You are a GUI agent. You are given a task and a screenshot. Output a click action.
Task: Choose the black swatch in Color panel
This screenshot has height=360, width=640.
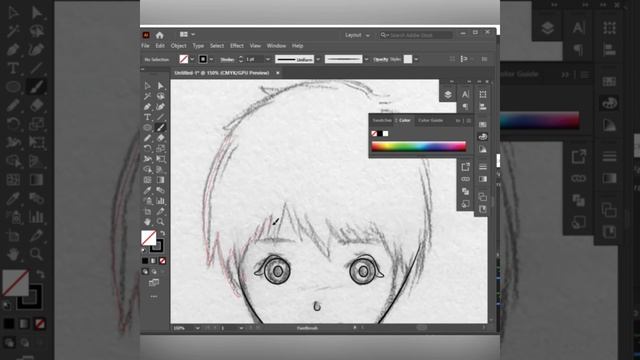pos(380,133)
